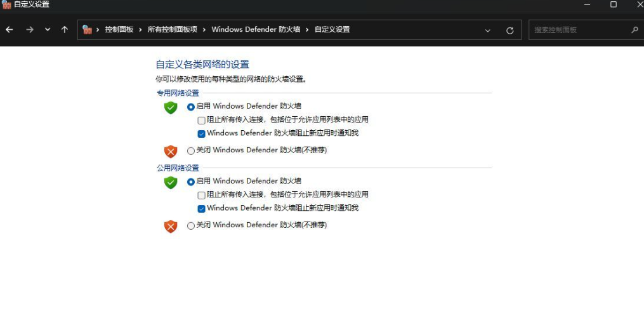
Task: Click the 自定义各类网络的设置 heading
Action: tap(202, 65)
